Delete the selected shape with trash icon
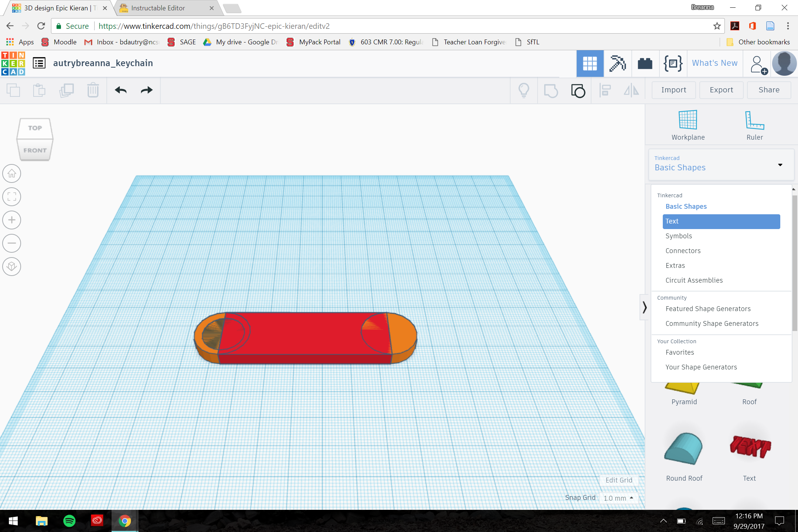 (x=93, y=90)
